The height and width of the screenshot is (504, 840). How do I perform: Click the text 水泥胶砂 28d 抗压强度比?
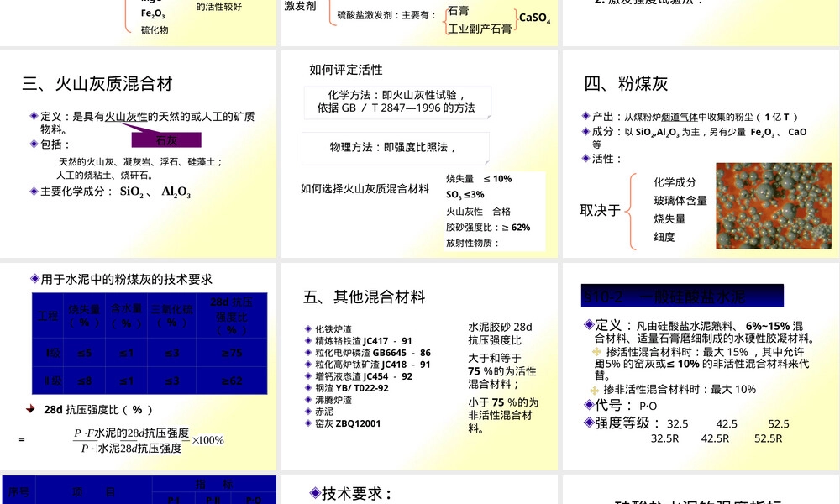[x=501, y=333]
